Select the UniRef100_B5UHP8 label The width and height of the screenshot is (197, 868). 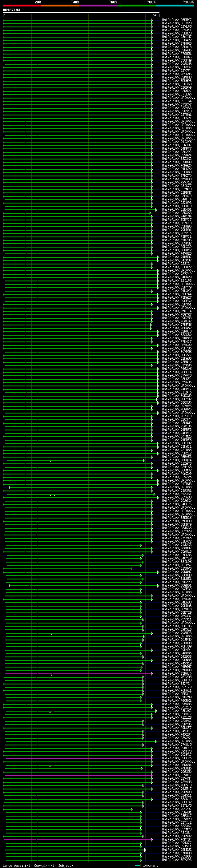pyautogui.click(x=177, y=81)
